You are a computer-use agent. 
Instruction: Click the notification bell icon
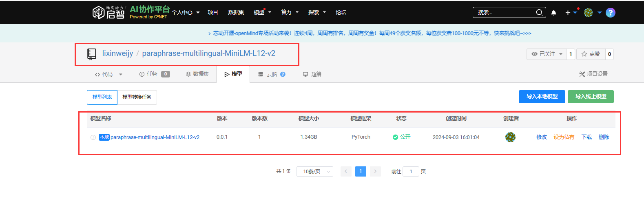click(x=553, y=13)
